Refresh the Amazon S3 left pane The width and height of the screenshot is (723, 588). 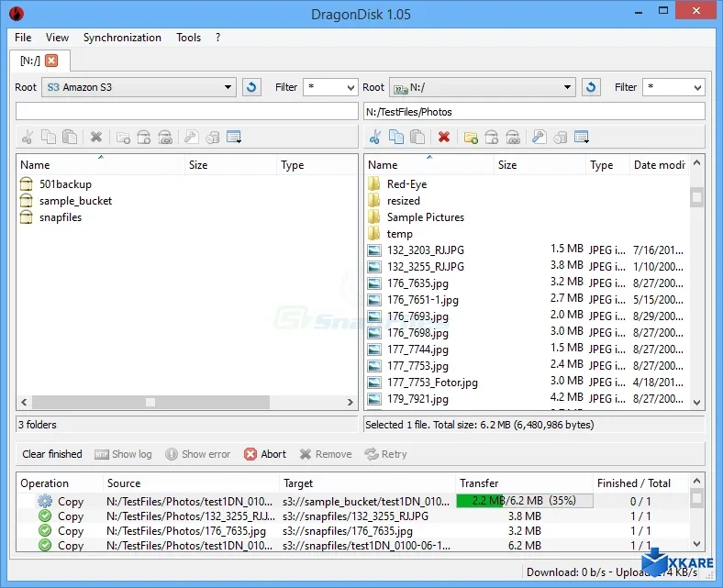(251, 87)
